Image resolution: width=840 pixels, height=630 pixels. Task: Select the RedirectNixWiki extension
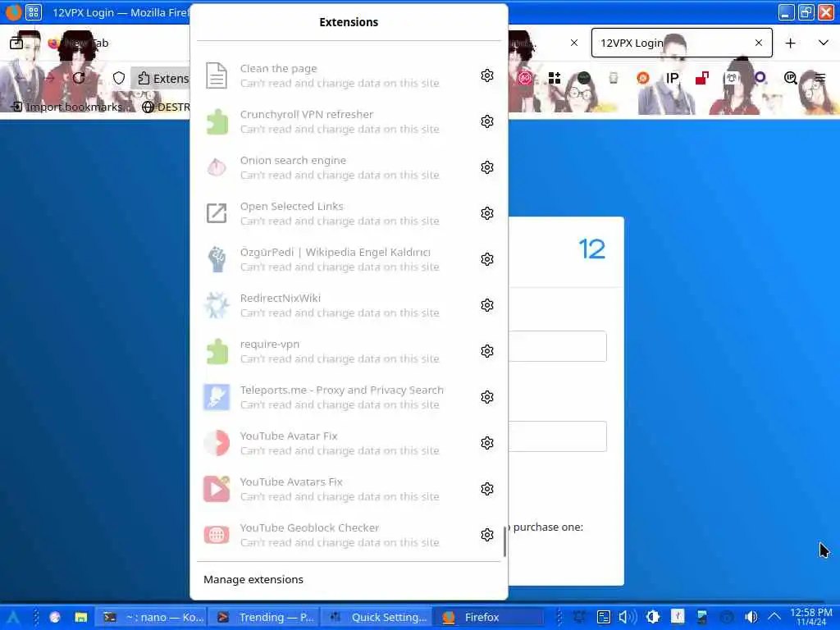[335, 305]
